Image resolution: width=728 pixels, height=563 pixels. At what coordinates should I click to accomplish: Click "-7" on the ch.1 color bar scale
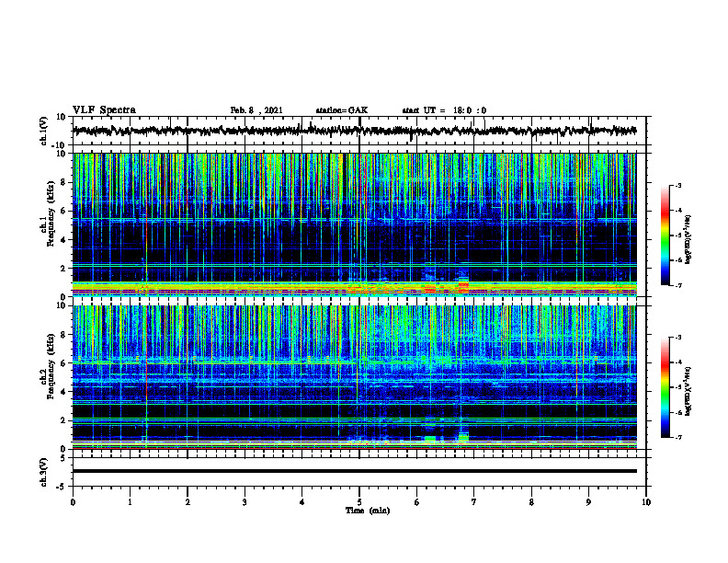pos(677,285)
